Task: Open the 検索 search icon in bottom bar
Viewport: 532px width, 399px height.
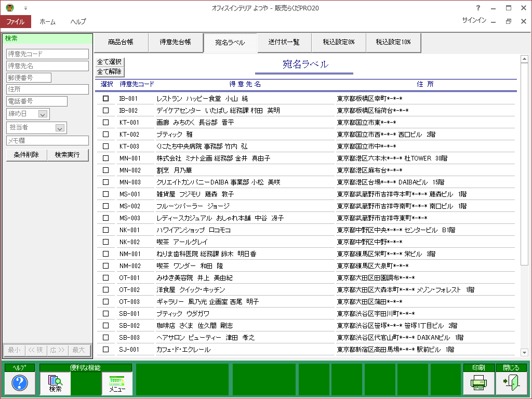Action: (55, 383)
